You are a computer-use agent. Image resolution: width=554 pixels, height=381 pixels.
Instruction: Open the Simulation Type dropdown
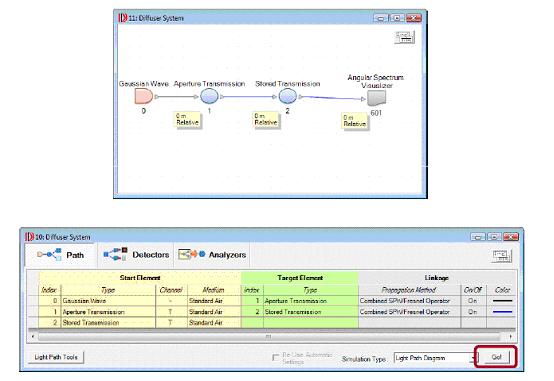click(x=435, y=358)
